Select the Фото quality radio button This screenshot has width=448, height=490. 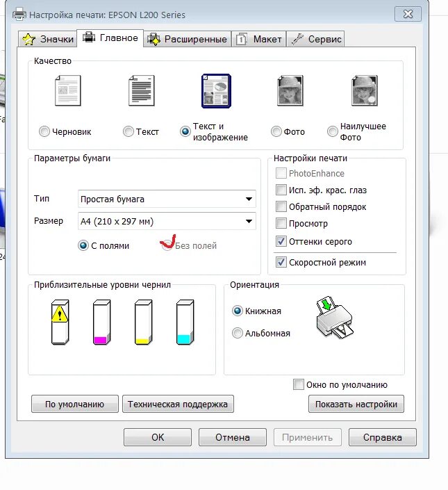pos(276,131)
